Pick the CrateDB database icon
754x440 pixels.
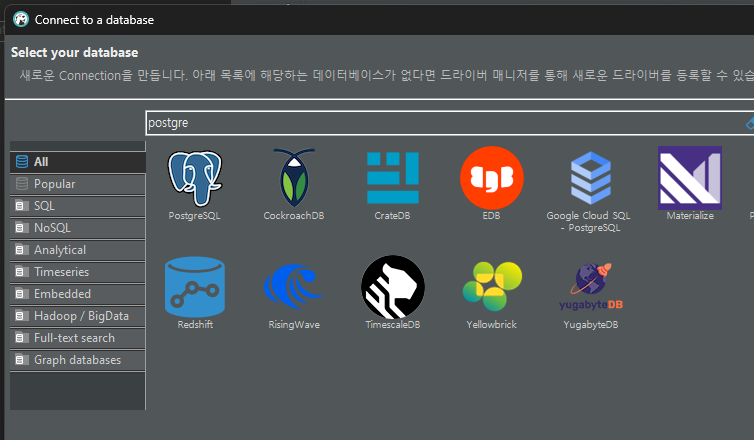pyautogui.click(x=393, y=178)
